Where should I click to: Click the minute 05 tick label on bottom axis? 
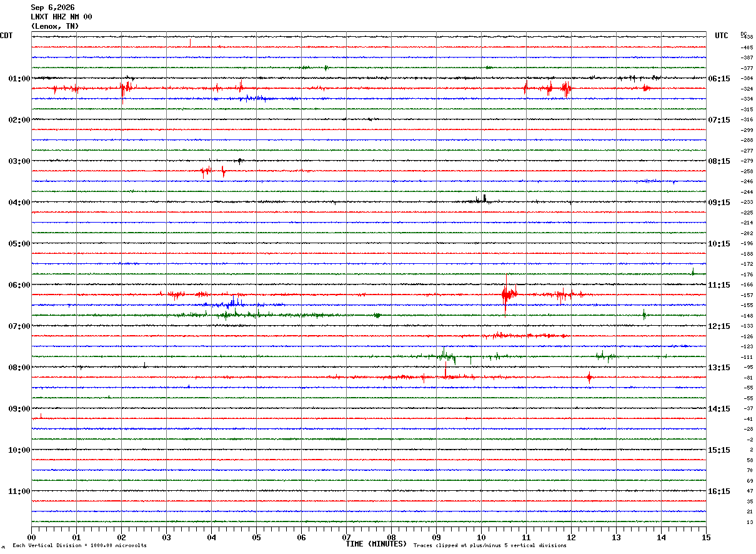(256, 537)
